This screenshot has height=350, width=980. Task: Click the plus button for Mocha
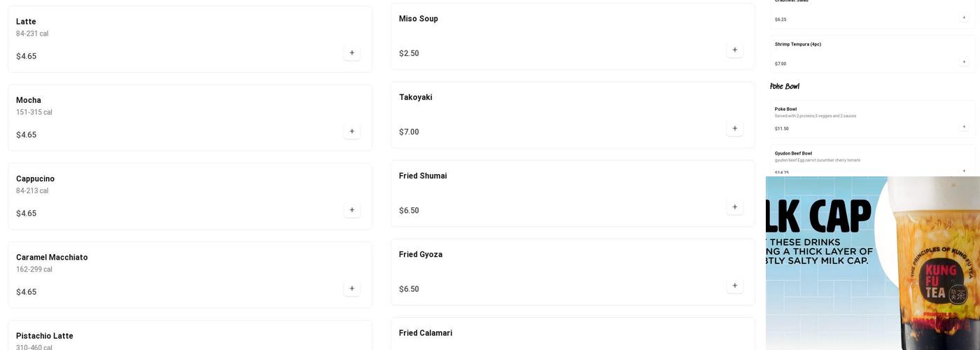coord(351,132)
